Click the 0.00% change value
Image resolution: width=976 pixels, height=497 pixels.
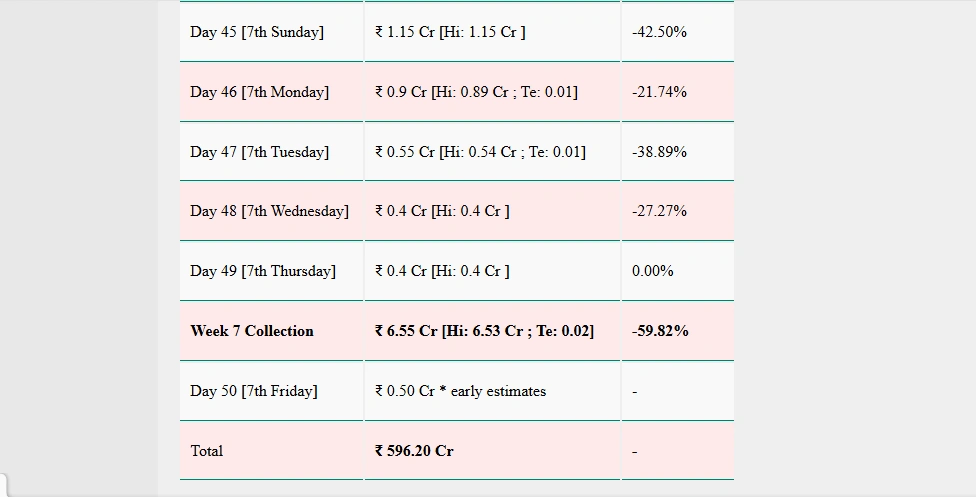coord(653,271)
